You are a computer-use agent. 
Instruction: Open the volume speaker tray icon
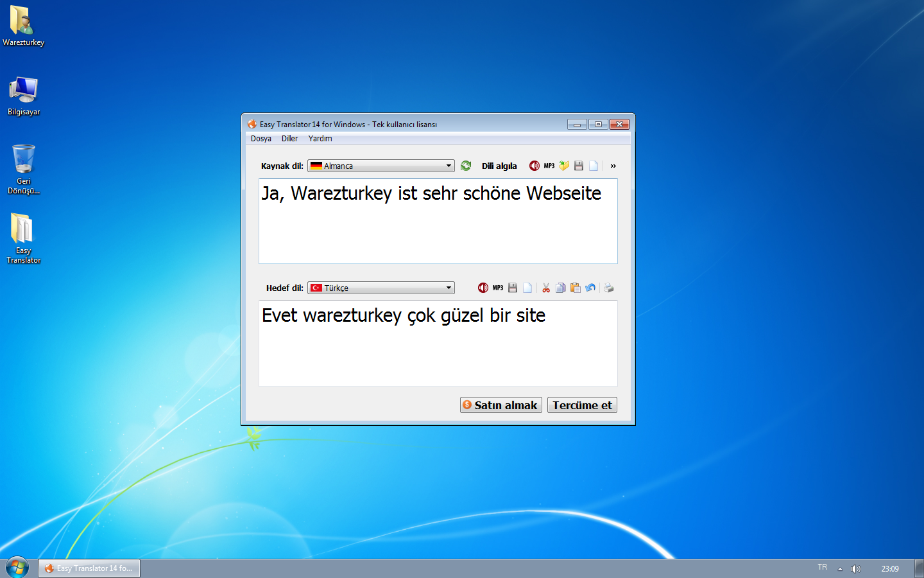coord(855,568)
